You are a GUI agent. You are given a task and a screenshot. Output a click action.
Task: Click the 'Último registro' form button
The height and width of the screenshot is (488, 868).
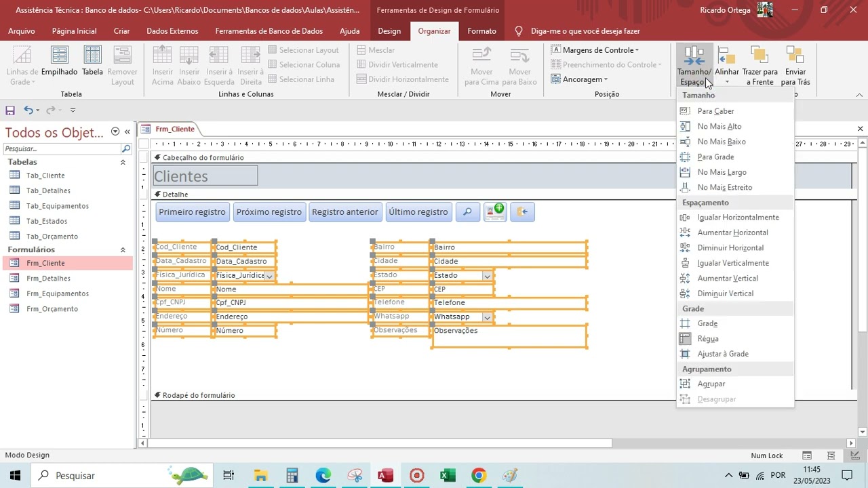click(x=418, y=212)
